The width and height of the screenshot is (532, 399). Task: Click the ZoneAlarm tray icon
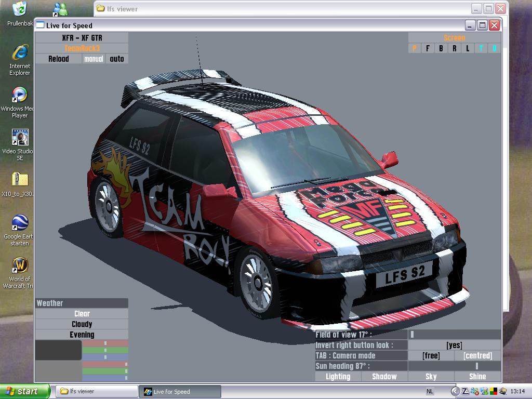465,391
